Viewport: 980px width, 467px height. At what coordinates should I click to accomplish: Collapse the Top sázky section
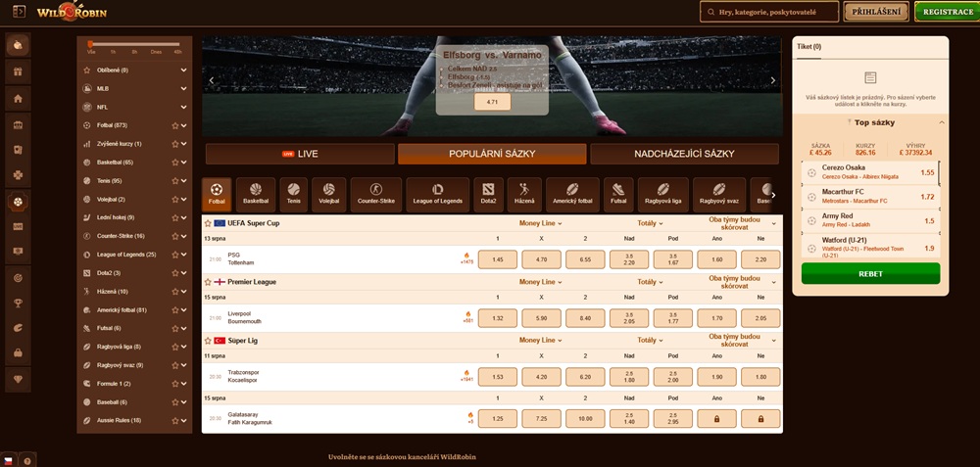tap(941, 122)
